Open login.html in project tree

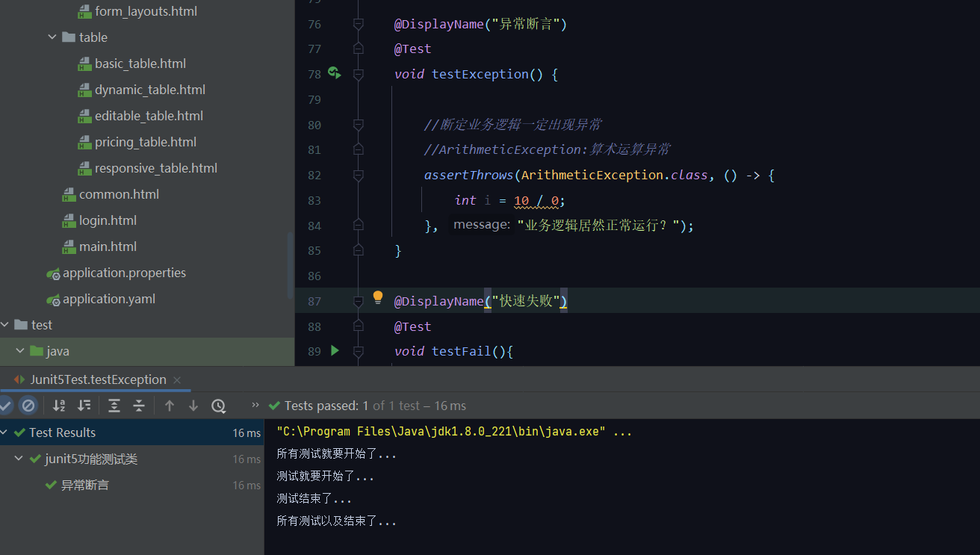click(108, 220)
